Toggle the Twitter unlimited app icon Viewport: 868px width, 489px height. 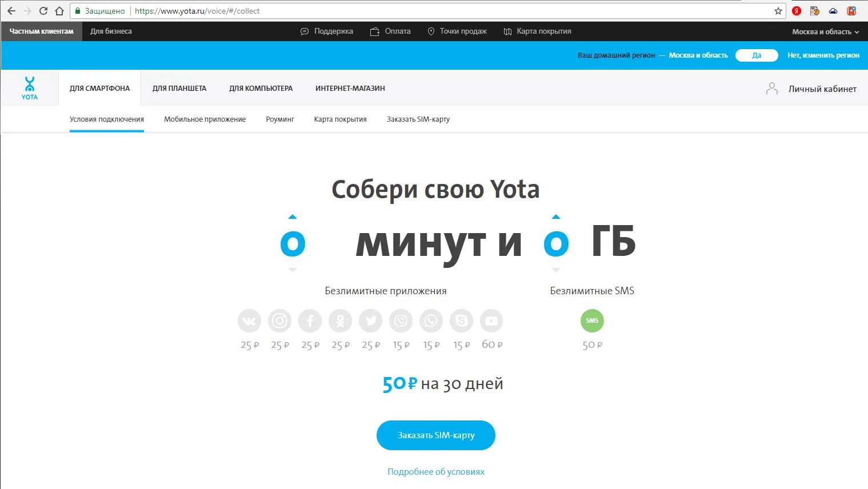[370, 320]
